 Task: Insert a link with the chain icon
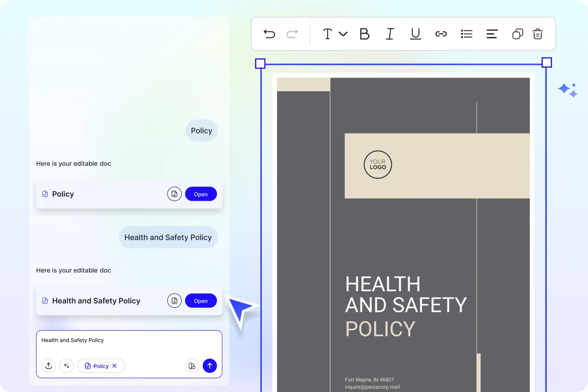coord(441,34)
